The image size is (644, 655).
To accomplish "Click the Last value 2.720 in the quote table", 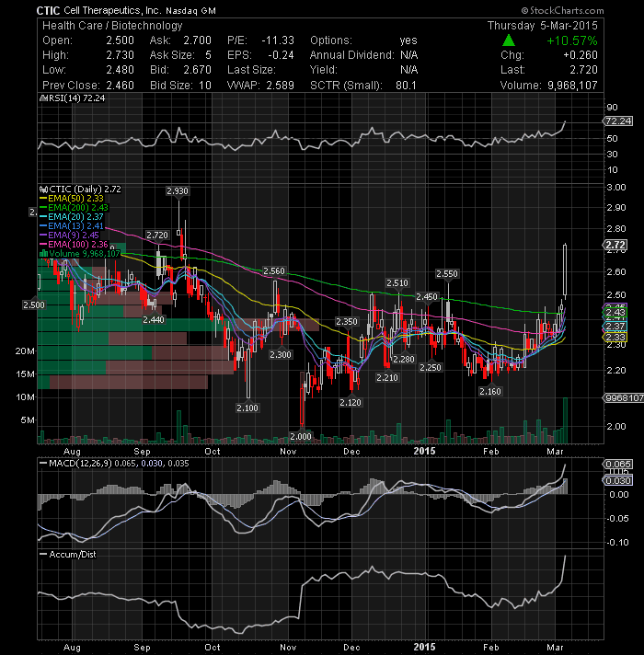I will point(583,70).
